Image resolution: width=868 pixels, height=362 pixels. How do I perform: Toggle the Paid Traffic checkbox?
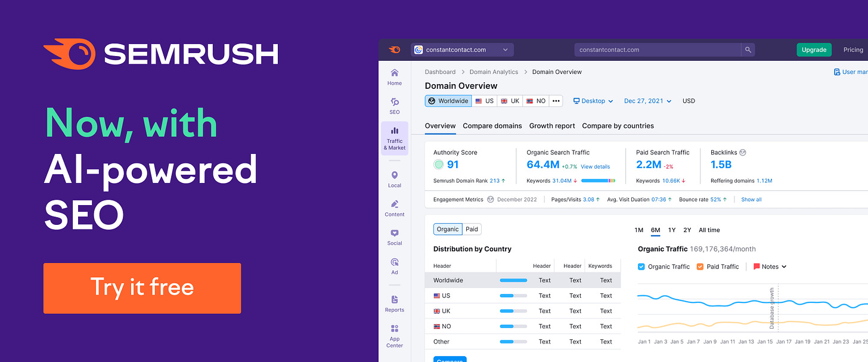pos(700,267)
